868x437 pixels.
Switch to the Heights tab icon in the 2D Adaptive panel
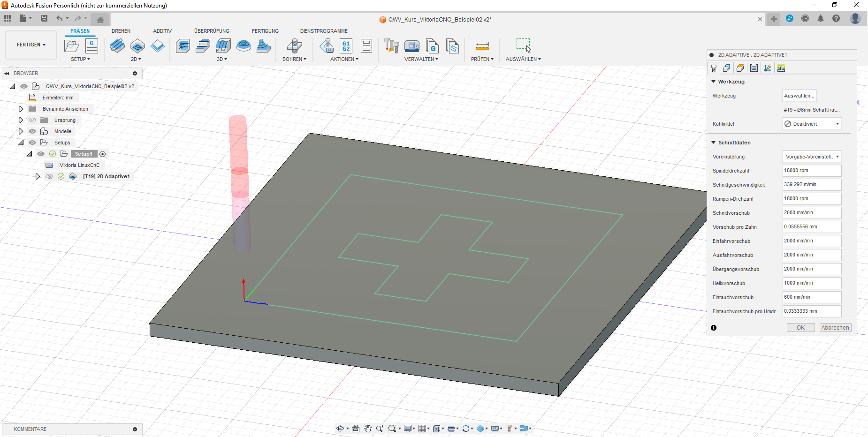[x=740, y=68]
